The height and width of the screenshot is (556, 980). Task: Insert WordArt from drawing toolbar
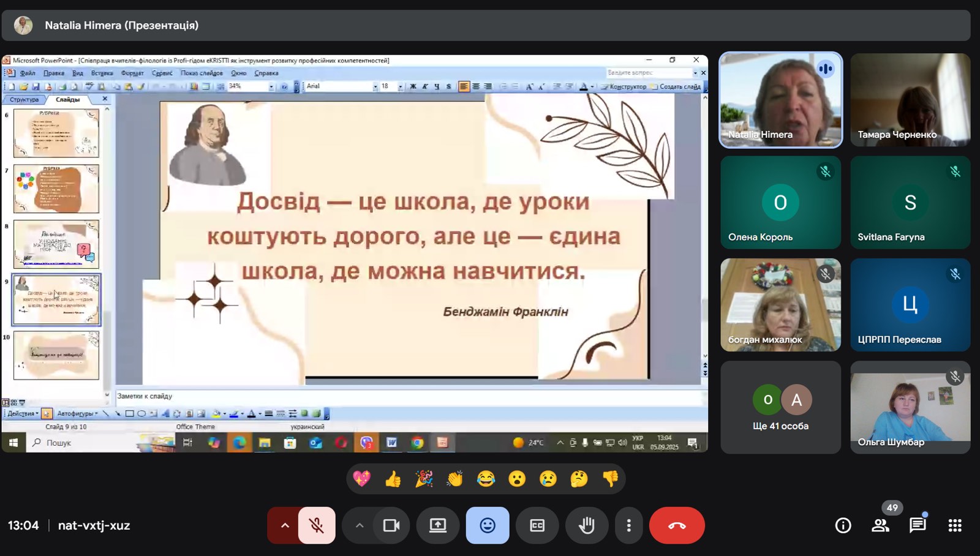pyautogui.click(x=165, y=414)
